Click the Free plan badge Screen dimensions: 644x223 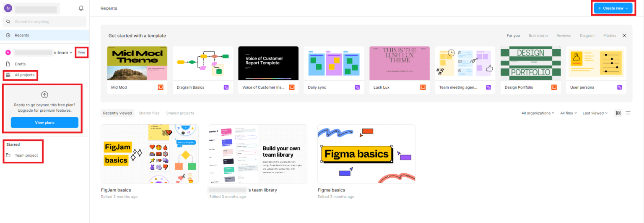(x=81, y=52)
